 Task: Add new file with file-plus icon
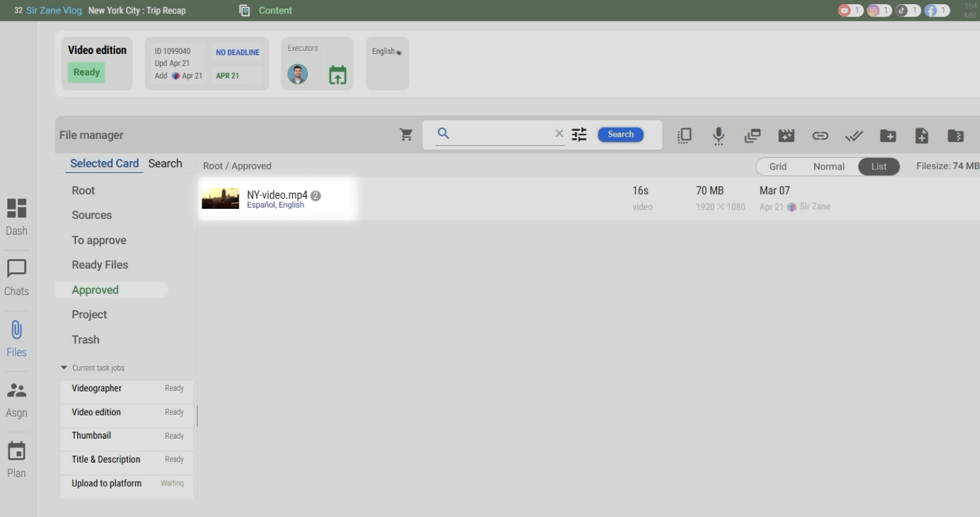point(921,136)
